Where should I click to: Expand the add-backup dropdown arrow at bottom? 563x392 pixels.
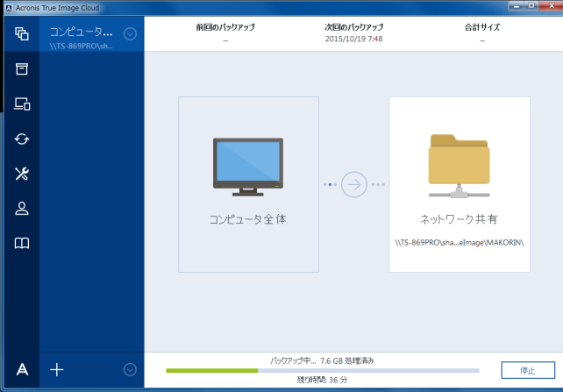coord(130,369)
